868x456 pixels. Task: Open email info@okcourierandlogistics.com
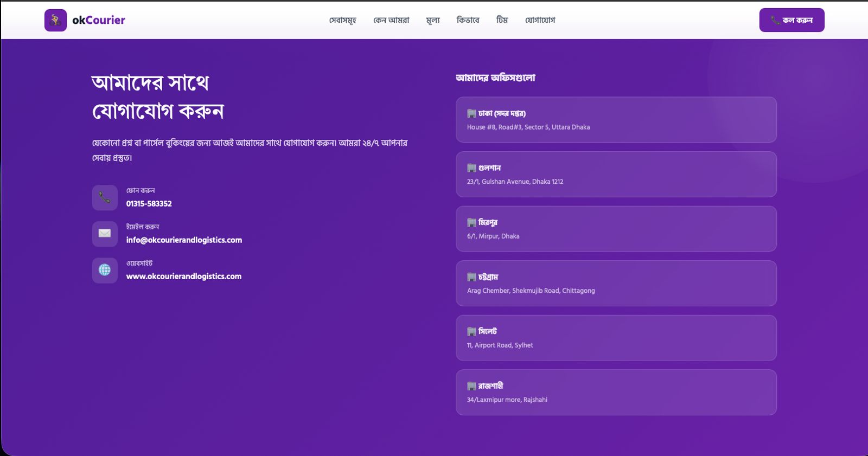184,240
